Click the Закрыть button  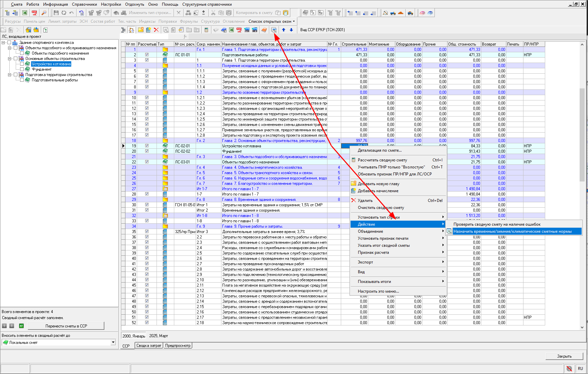coord(564,356)
